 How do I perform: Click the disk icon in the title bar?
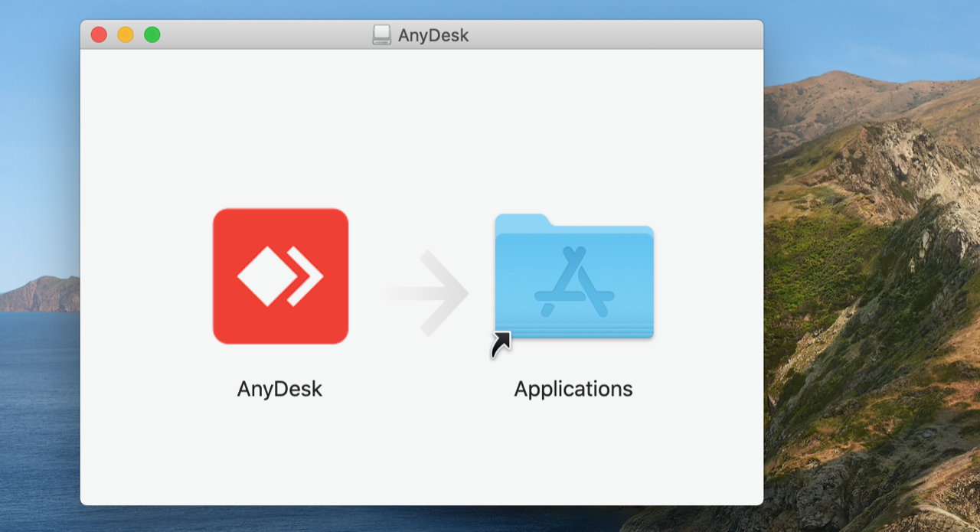(381, 35)
